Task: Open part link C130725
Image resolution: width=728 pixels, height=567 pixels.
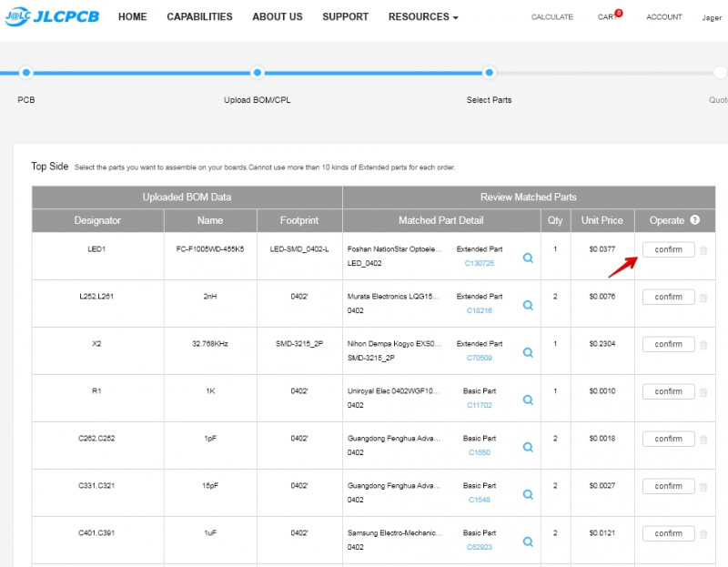Action: (479, 263)
